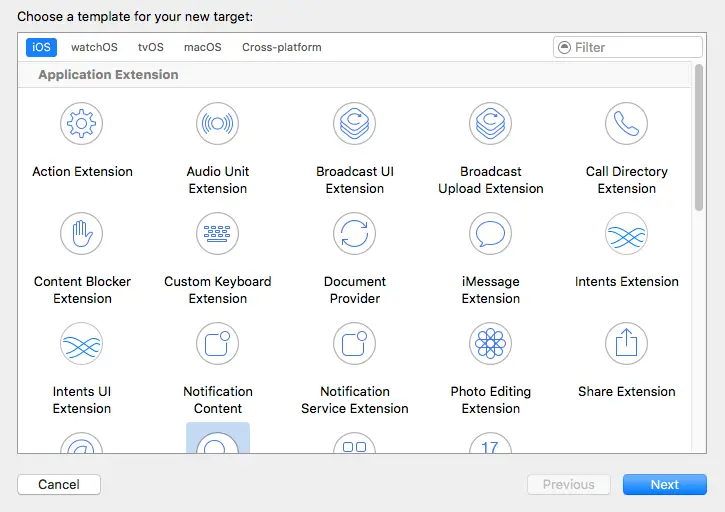The height and width of the screenshot is (512, 725).
Task: Choose the Share Extension template icon
Action: (626, 344)
